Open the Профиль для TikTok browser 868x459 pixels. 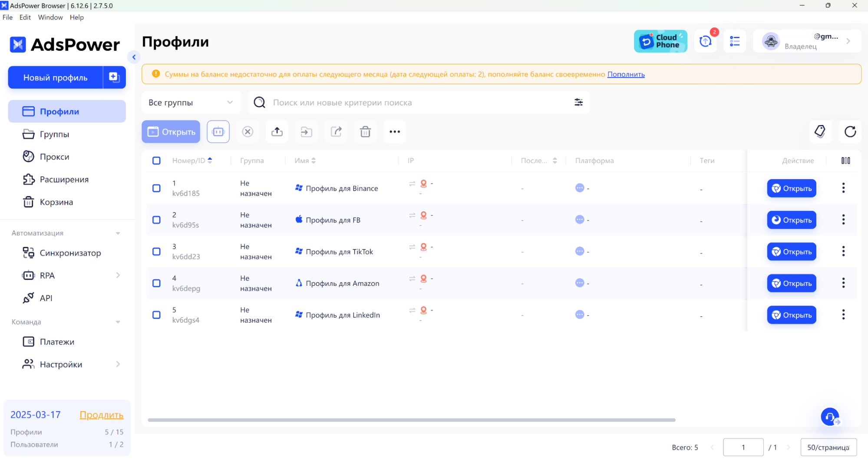pyautogui.click(x=792, y=252)
